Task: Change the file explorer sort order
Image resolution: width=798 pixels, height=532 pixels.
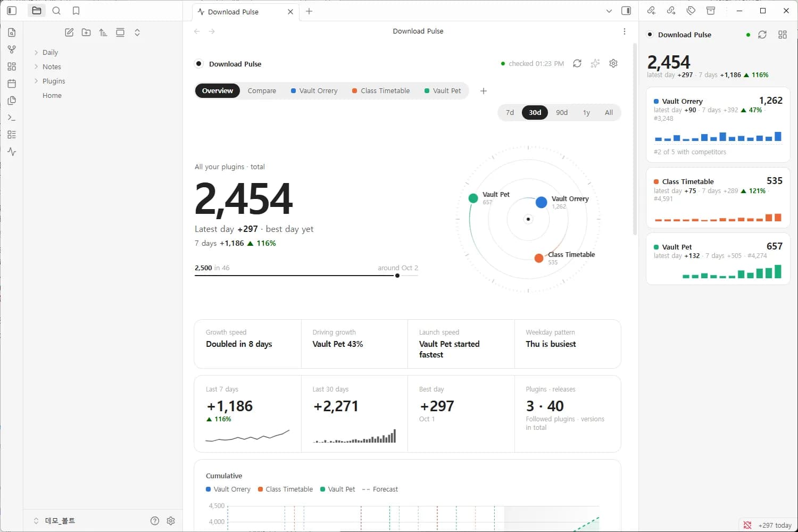Action: (103, 32)
